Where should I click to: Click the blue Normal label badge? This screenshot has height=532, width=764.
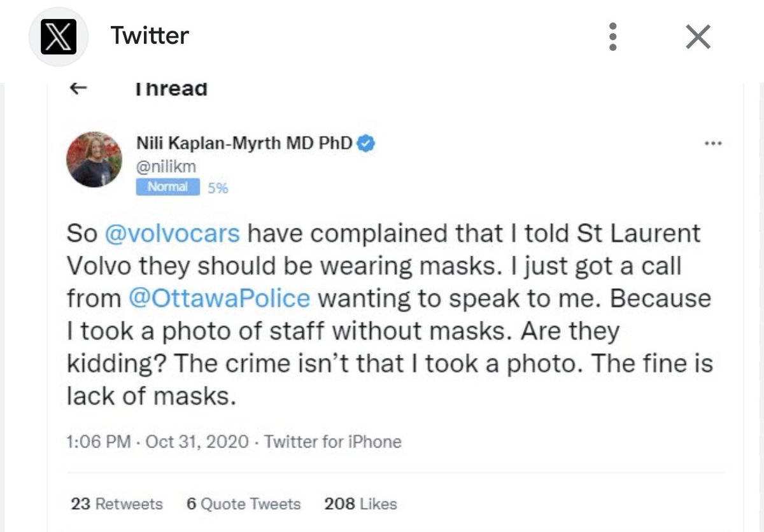pyautogui.click(x=168, y=187)
